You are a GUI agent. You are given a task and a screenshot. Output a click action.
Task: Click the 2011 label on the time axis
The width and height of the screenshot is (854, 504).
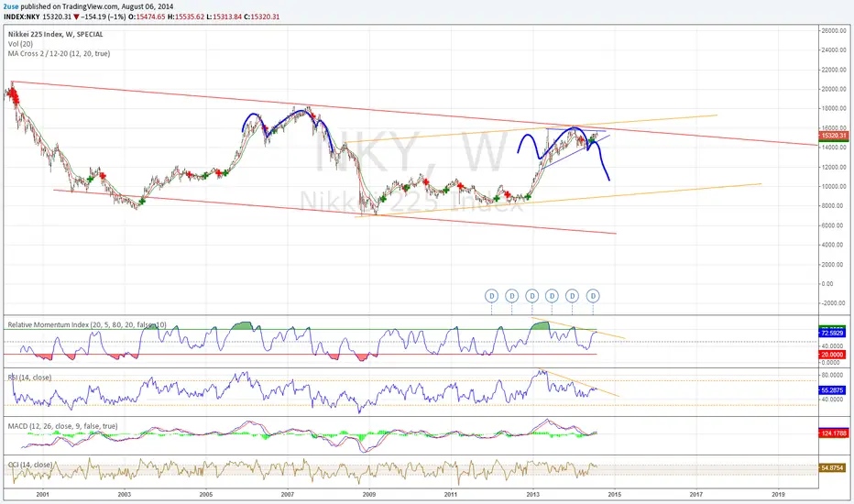tap(451, 494)
